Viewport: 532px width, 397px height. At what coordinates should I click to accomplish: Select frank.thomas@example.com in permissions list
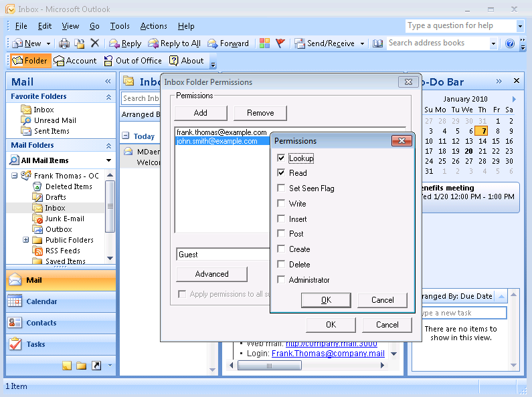(x=221, y=132)
